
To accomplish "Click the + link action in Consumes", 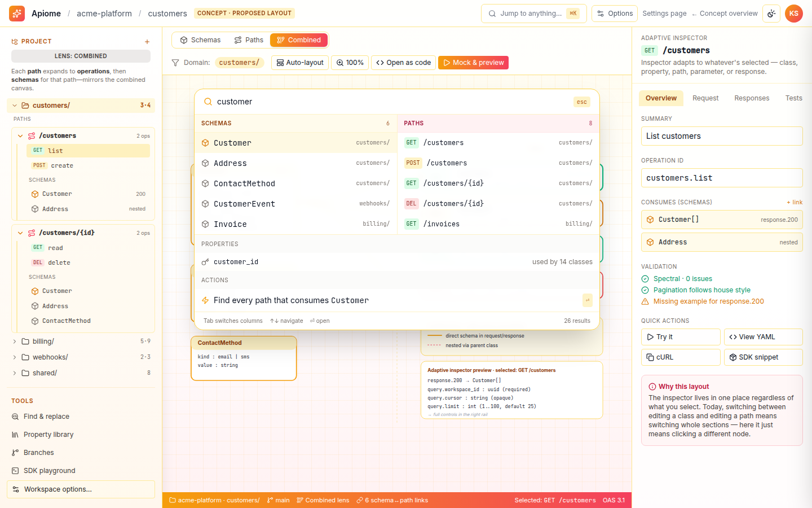I will pyautogui.click(x=795, y=202).
